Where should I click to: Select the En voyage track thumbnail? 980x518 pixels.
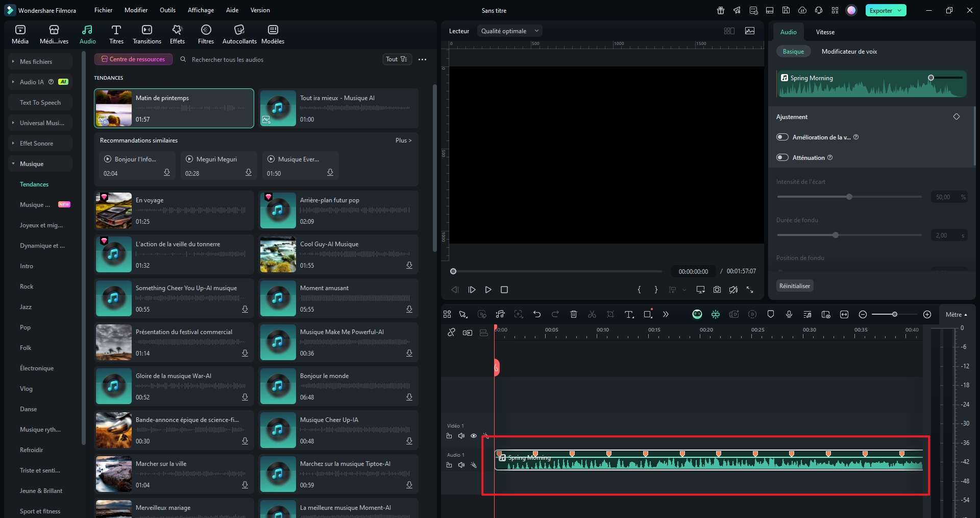pyautogui.click(x=113, y=210)
